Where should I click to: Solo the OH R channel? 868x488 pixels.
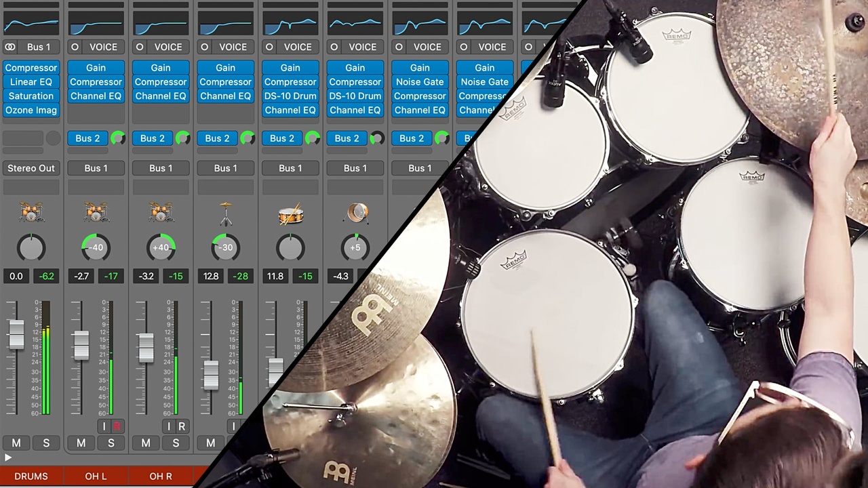point(176,443)
